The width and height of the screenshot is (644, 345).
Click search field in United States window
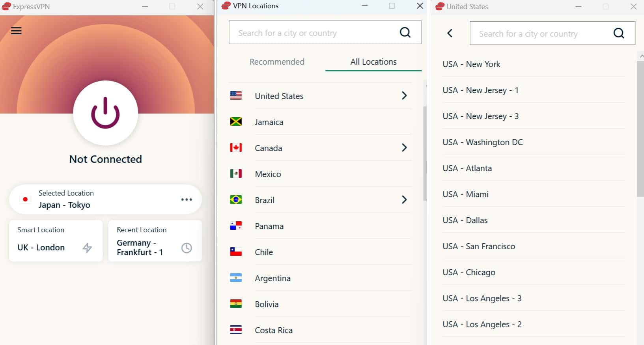click(x=552, y=33)
